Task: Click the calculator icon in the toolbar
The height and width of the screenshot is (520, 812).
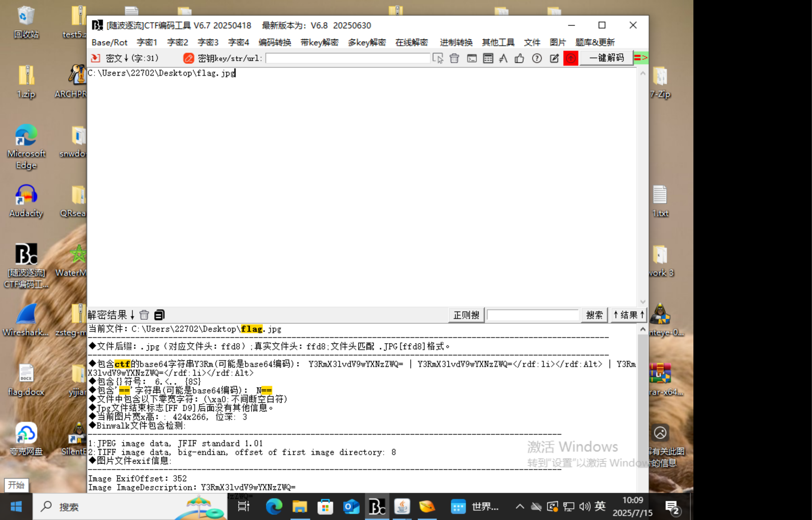Action: point(488,58)
